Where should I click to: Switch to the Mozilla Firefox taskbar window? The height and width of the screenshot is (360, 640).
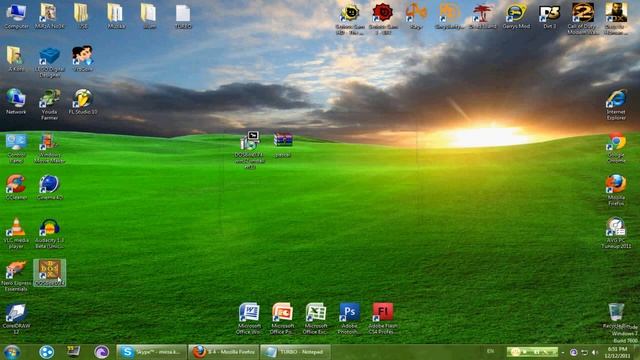coord(224,352)
